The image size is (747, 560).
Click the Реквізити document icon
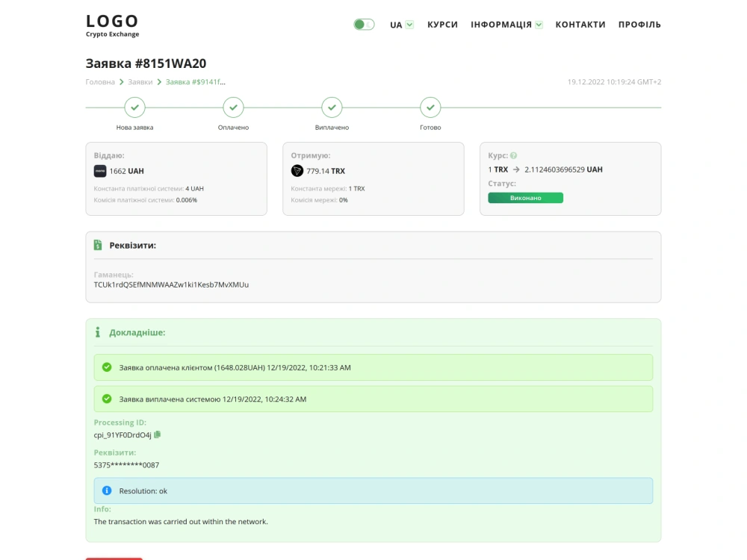[x=98, y=245]
